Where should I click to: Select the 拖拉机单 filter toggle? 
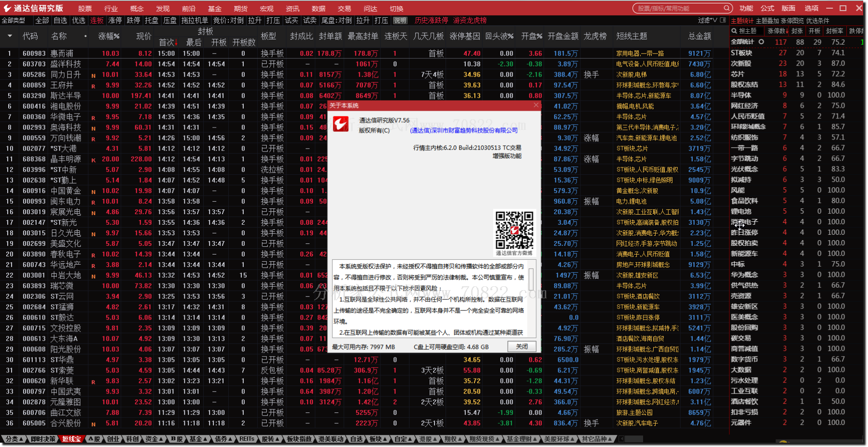(x=195, y=20)
